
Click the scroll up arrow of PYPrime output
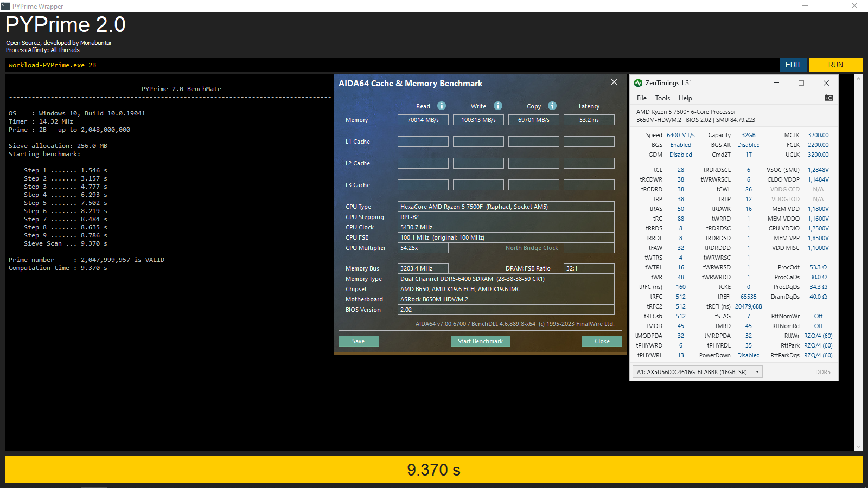click(x=858, y=79)
